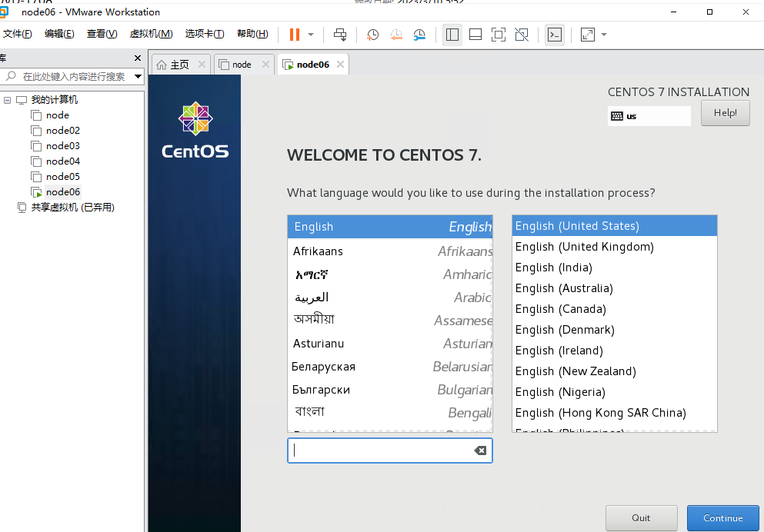Switch to the 主页 tab

tap(178, 64)
